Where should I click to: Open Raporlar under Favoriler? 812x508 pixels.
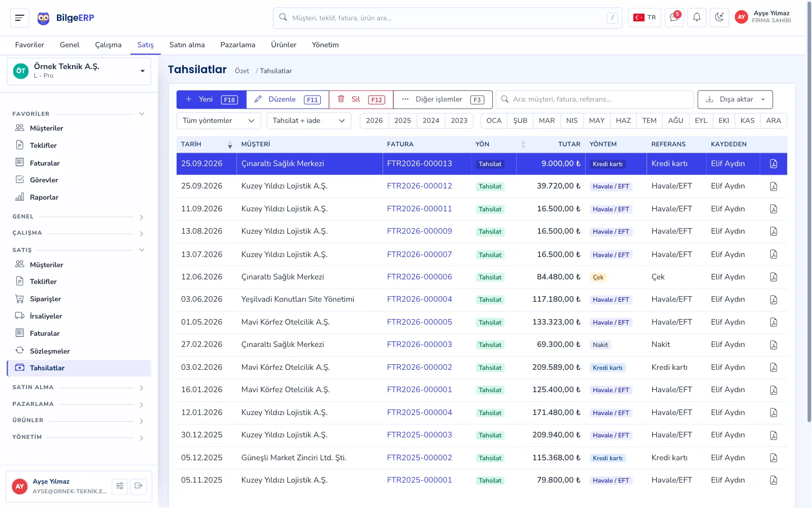tap(79, 197)
